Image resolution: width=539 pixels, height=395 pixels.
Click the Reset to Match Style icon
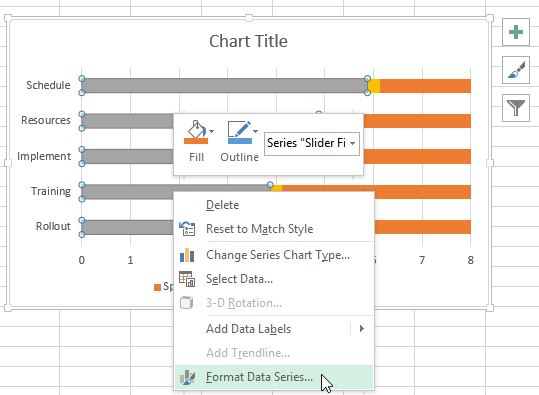187,229
